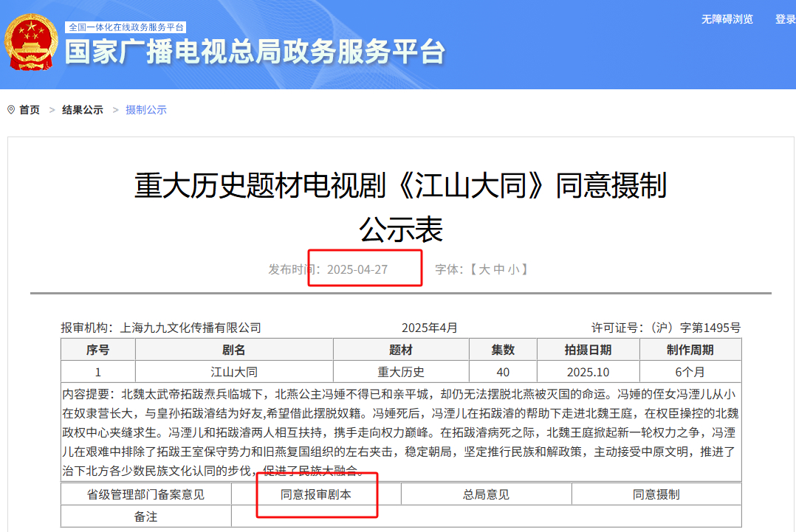Screen dimensions: 796x532
Task: Set font size to 大
Action: (x=484, y=269)
